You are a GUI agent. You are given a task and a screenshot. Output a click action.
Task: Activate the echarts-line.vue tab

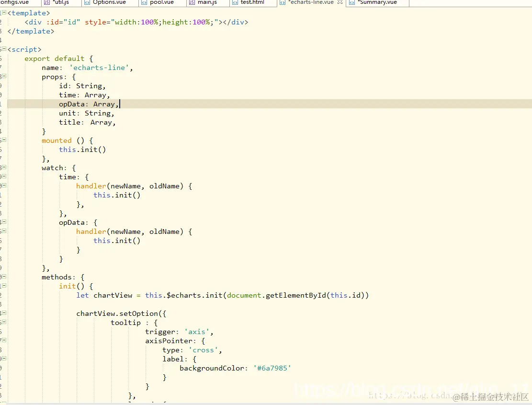tap(311, 2)
